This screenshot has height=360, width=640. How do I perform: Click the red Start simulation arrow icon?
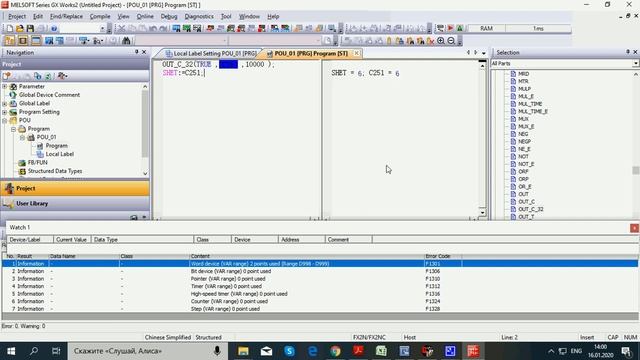(x=450, y=29)
